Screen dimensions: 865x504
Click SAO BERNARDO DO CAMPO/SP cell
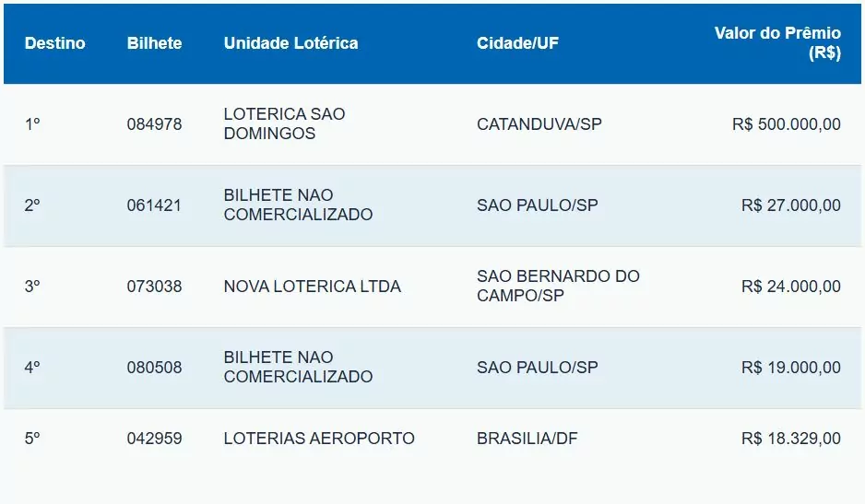(558, 287)
